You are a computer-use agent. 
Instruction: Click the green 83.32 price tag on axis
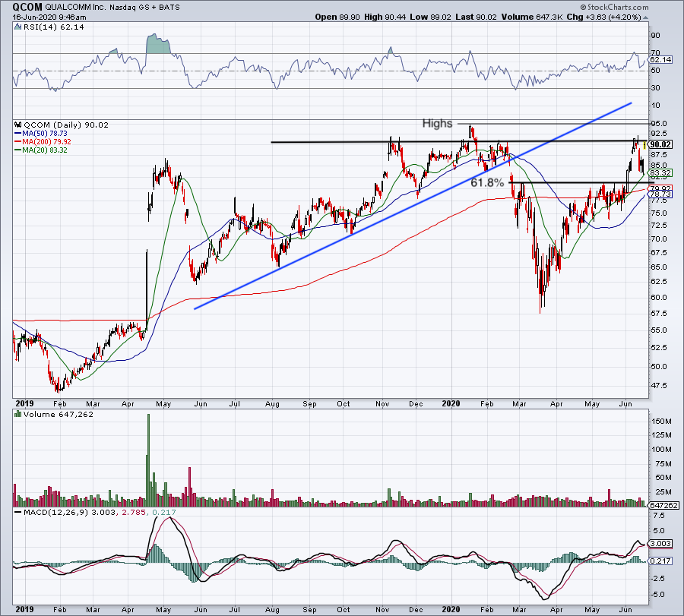tap(660, 172)
